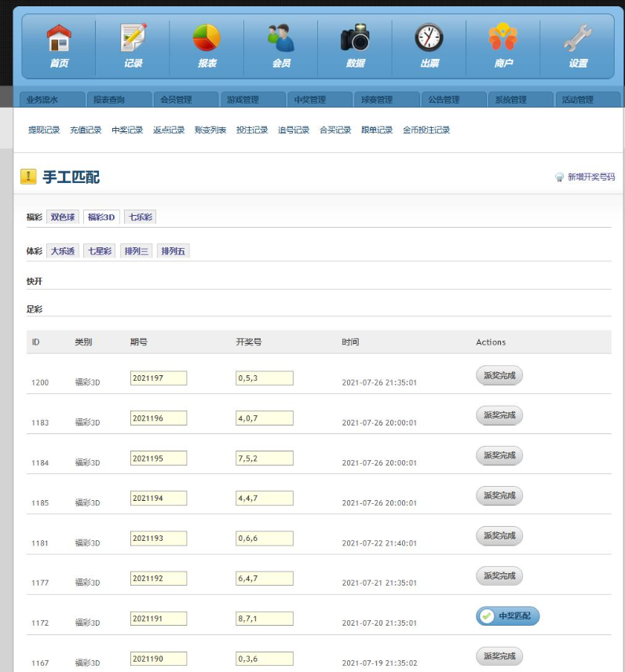This screenshot has width=625, height=672.
Task: Open the 设置 wrench icon
Action: (x=577, y=46)
